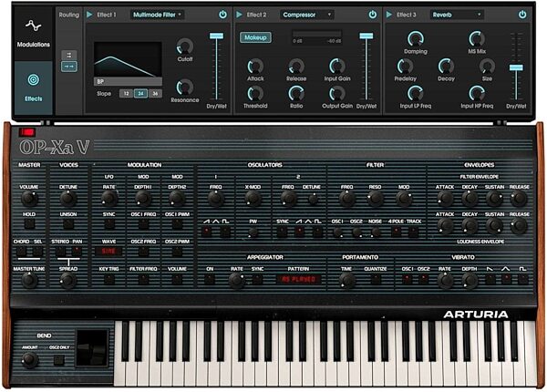Open the Effects panel
547x392 pixels.
[34, 88]
